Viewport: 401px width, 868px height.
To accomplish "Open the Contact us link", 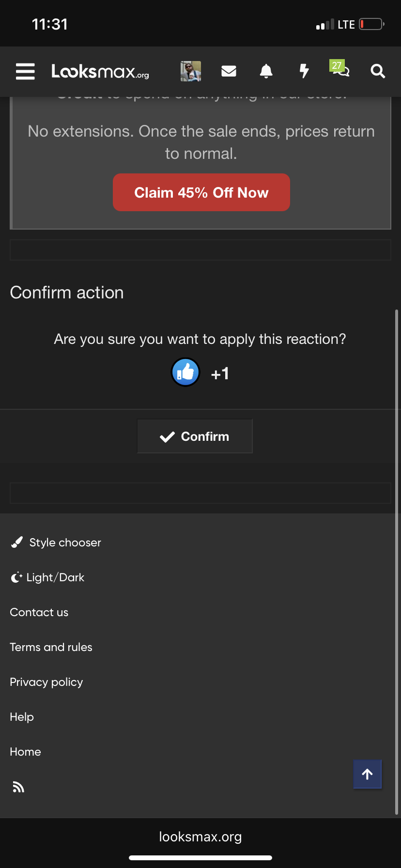I will tap(39, 612).
